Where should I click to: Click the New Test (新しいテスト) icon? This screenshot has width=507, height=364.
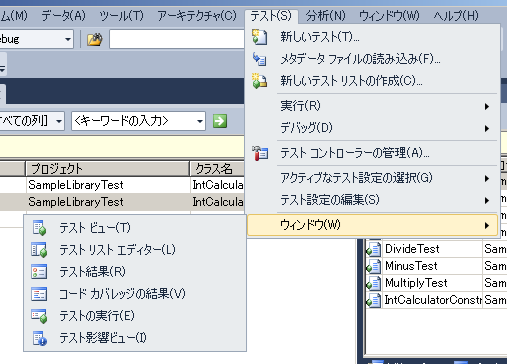(260, 37)
